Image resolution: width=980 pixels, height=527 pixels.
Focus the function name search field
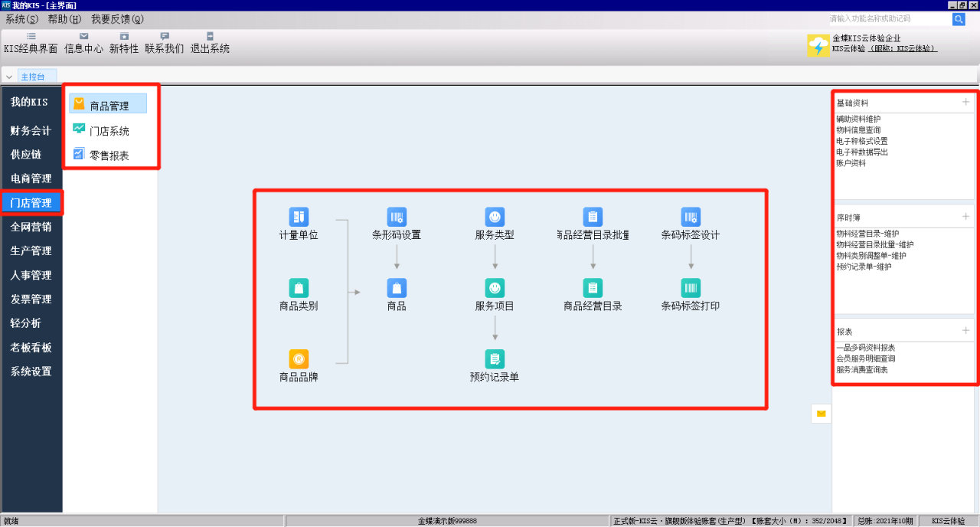point(888,19)
